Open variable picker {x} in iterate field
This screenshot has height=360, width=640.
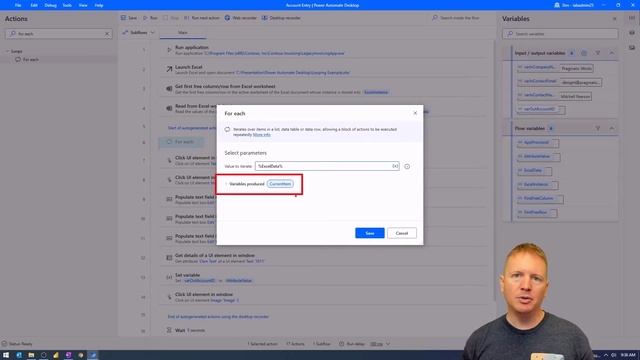pyautogui.click(x=395, y=166)
